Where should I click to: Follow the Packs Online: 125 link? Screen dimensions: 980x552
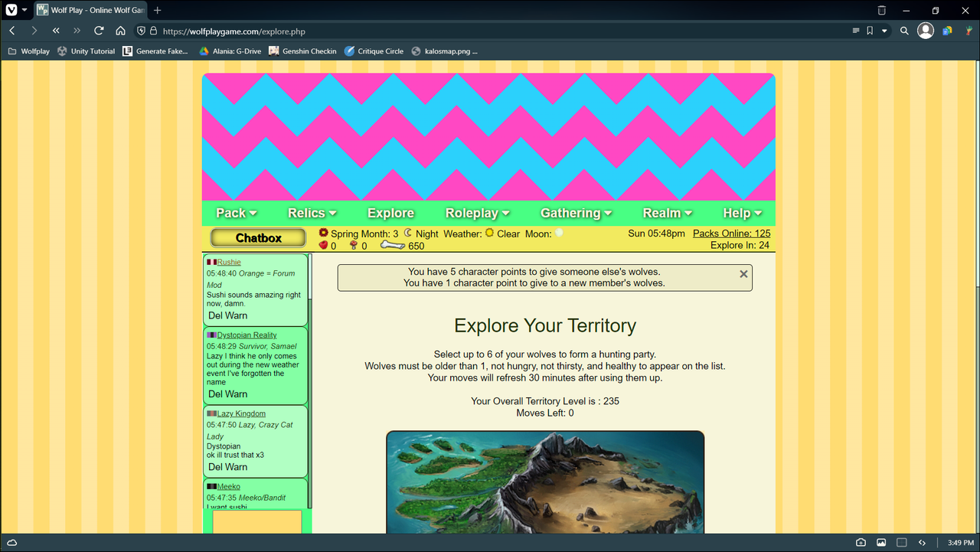point(731,233)
